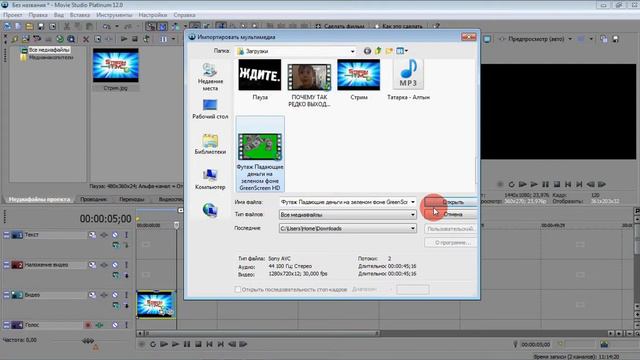Open the Правка menu
The width and height of the screenshot is (640, 360).
38,15
